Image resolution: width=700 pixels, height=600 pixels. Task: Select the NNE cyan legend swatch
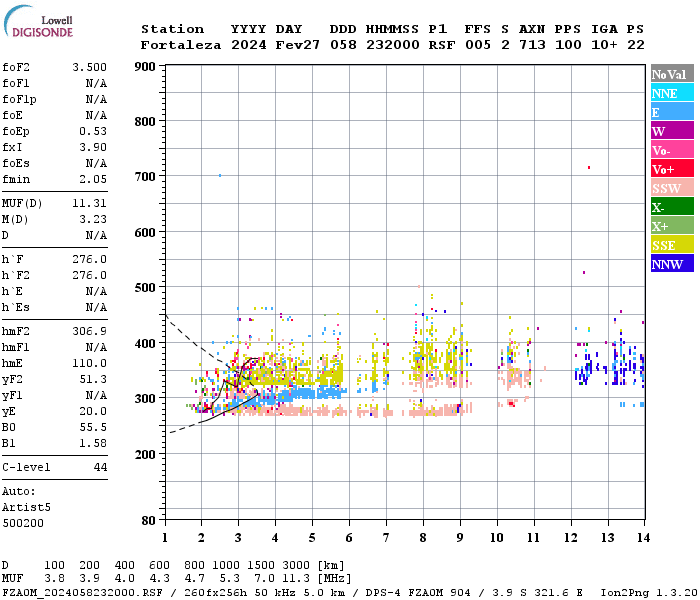[672, 93]
